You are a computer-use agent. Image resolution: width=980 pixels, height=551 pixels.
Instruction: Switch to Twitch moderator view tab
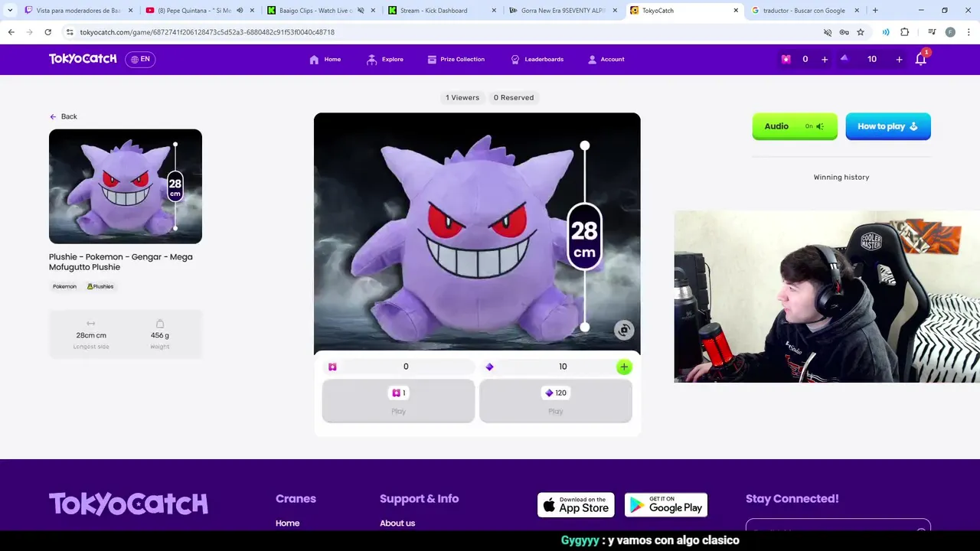click(x=78, y=11)
